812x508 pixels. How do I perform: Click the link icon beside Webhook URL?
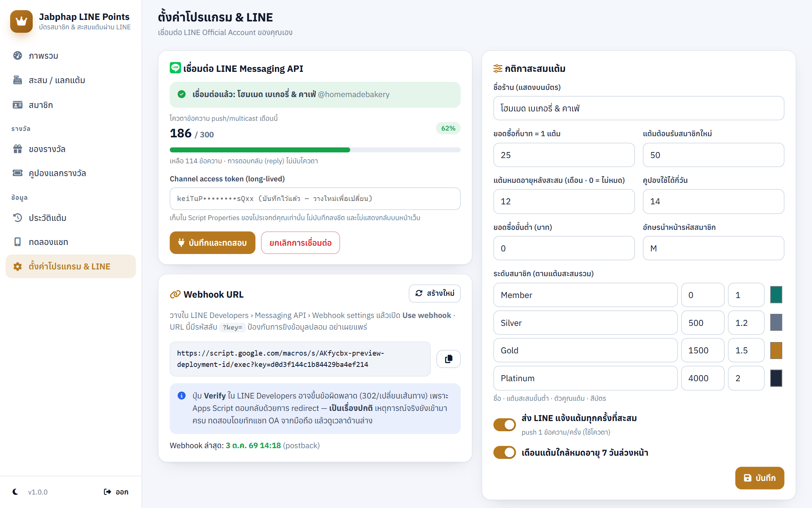coord(175,294)
